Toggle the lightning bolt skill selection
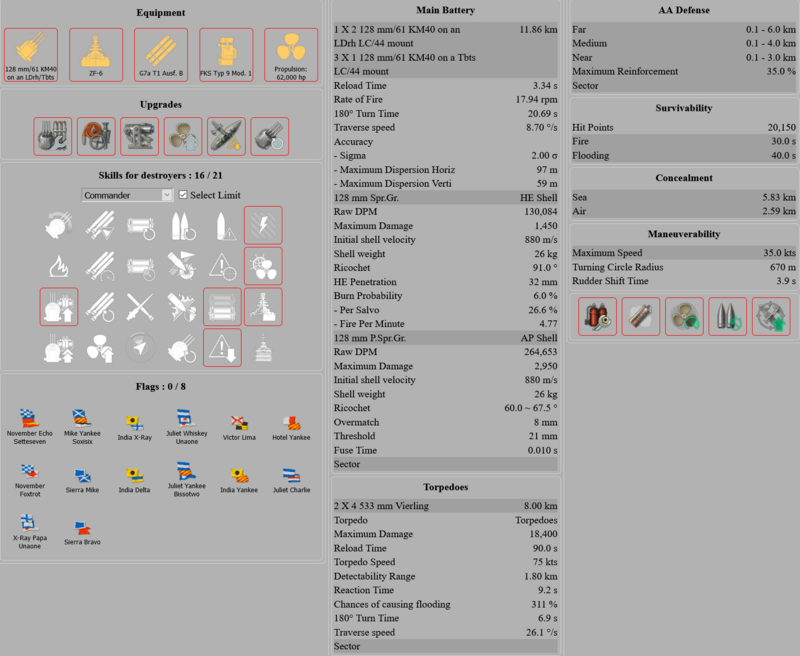 265,226
